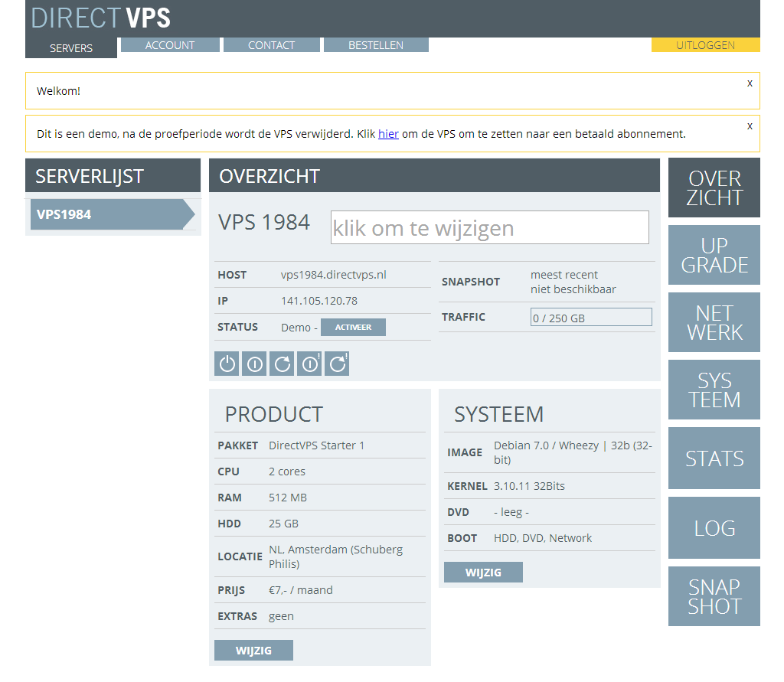
Task: Click the forced restart icon with exclamation mark
Action: pos(337,364)
